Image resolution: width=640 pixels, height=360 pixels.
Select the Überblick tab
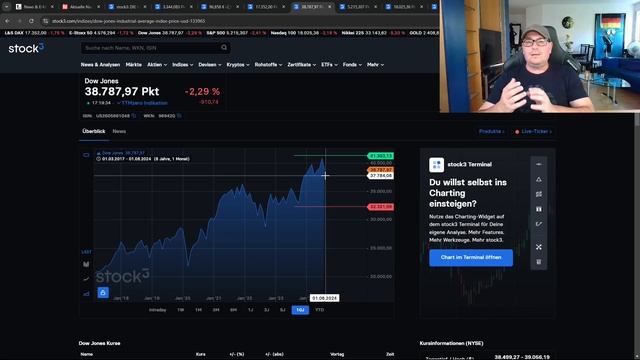[93, 131]
